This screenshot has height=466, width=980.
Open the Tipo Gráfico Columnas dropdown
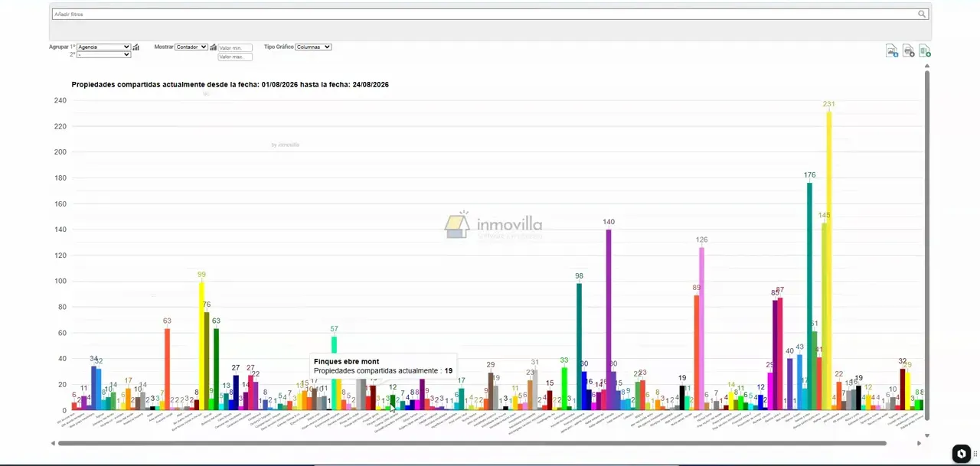tap(313, 47)
